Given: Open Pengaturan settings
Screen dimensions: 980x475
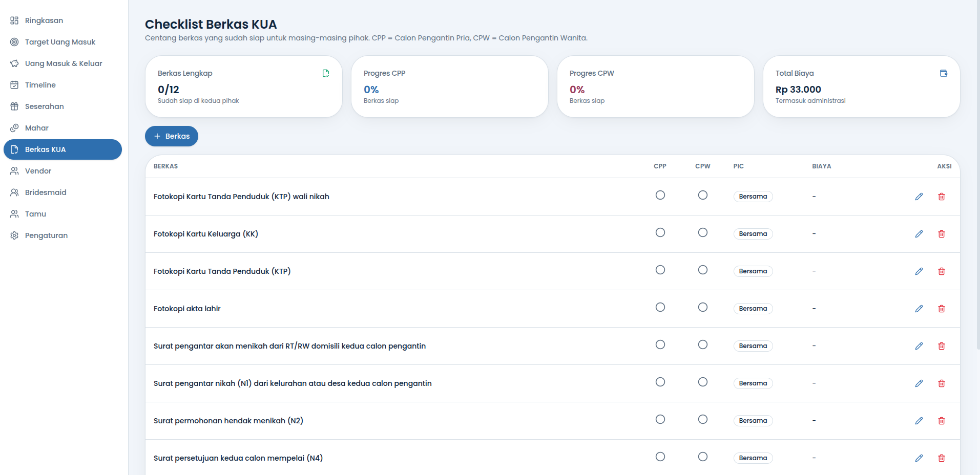Looking at the screenshot, I should click(62, 235).
